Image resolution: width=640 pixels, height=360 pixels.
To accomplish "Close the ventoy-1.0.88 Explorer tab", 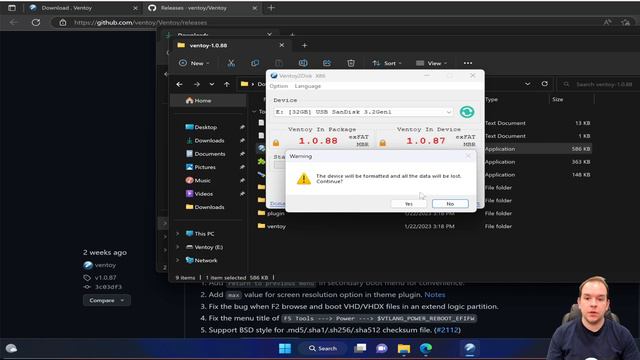I will [282, 45].
